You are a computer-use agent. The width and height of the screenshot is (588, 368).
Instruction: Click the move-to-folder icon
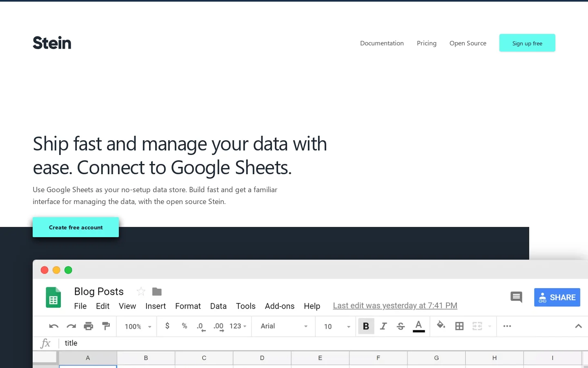(x=157, y=292)
